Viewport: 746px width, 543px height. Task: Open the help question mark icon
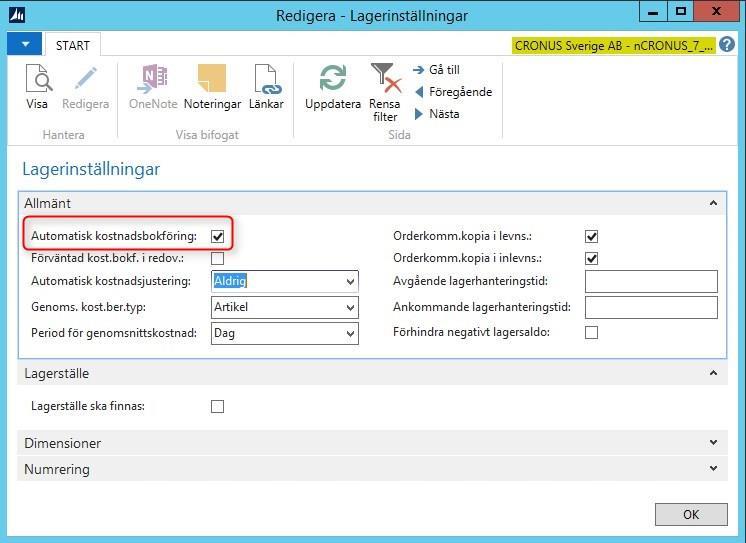[x=726, y=45]
